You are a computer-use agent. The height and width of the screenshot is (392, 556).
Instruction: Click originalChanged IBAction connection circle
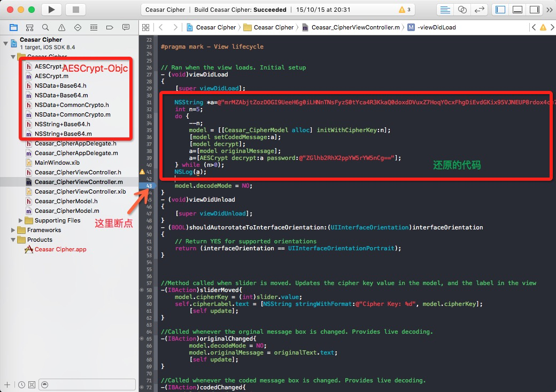point(142,339)
